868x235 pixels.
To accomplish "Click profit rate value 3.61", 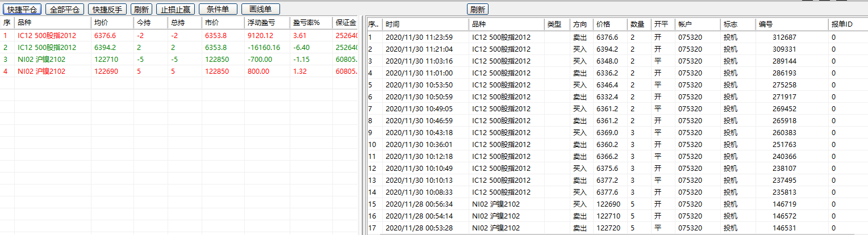I will coord(299,36).
